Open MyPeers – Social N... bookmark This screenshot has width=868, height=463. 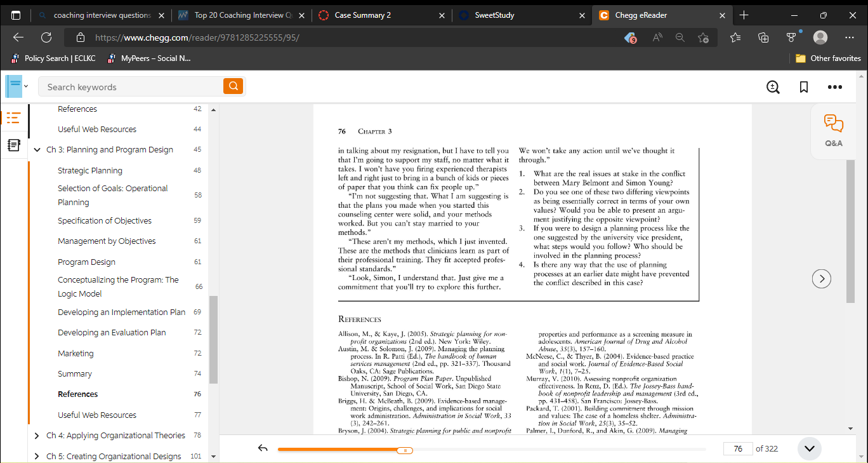point(149,58)
